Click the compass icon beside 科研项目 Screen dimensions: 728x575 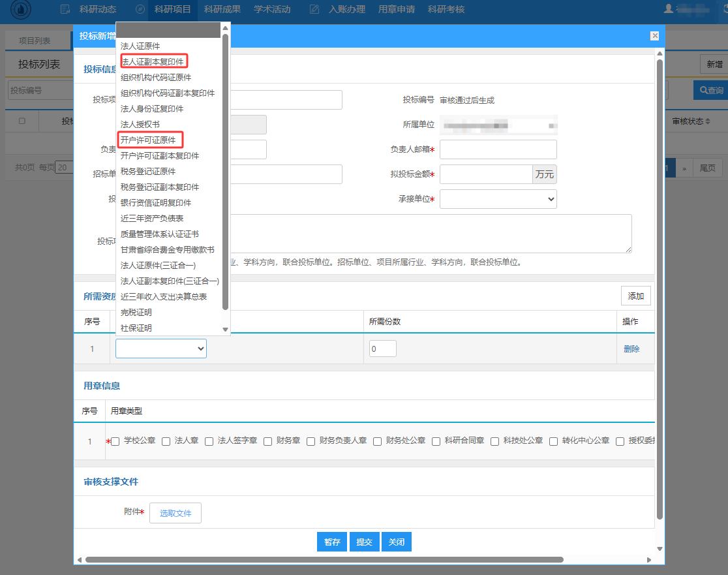[x=140, y=10]
